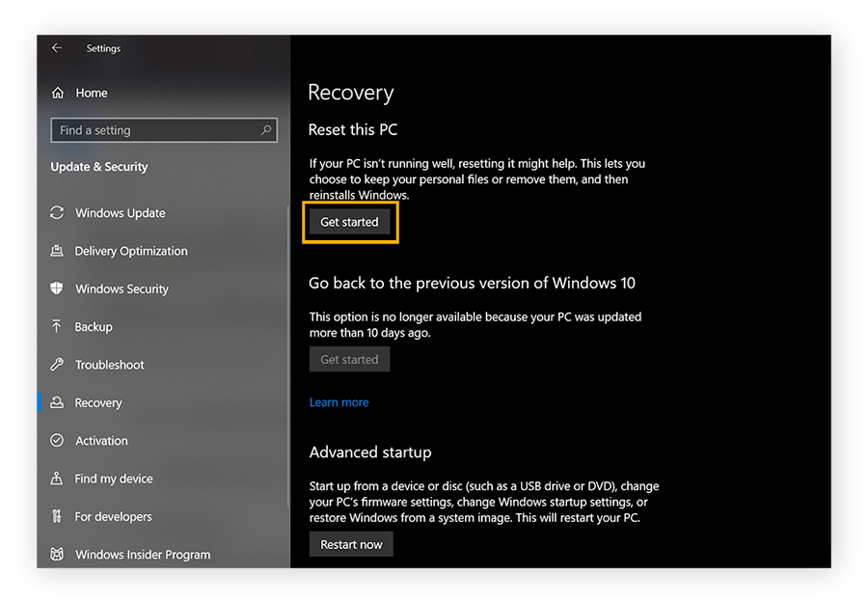Open the Learn more link
868x603 pixels.
pyautogui.click(x=339, y=402)
